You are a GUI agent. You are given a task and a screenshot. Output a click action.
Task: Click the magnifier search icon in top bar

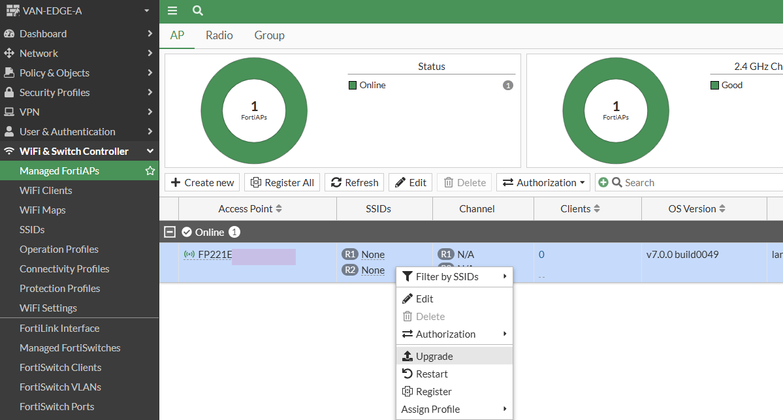(198, 10)
